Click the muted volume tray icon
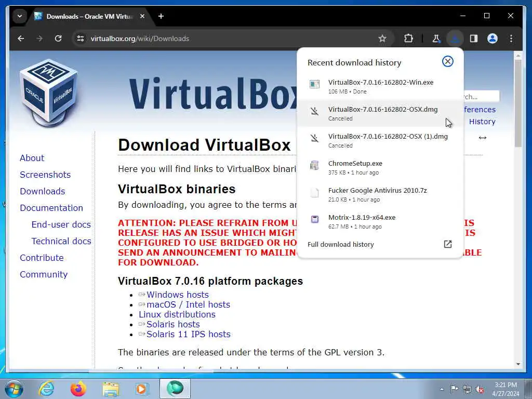The image size is (532, 399). [480, 390]
